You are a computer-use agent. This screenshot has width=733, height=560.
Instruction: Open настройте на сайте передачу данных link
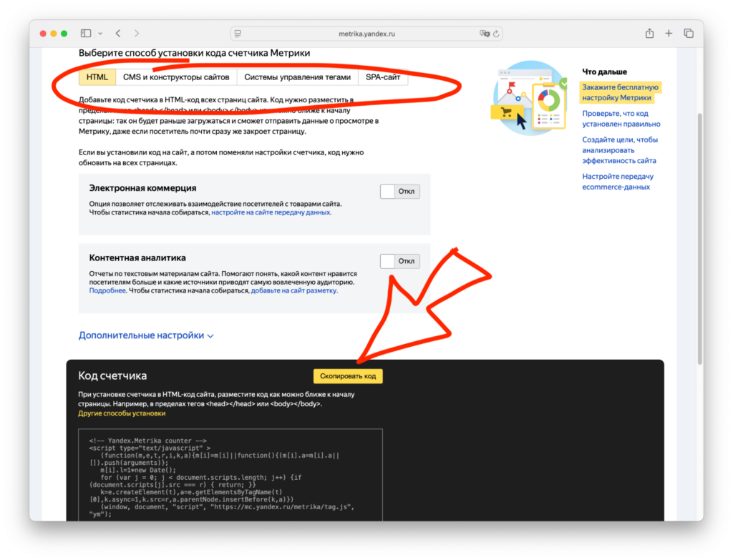[x=271, y=212]
